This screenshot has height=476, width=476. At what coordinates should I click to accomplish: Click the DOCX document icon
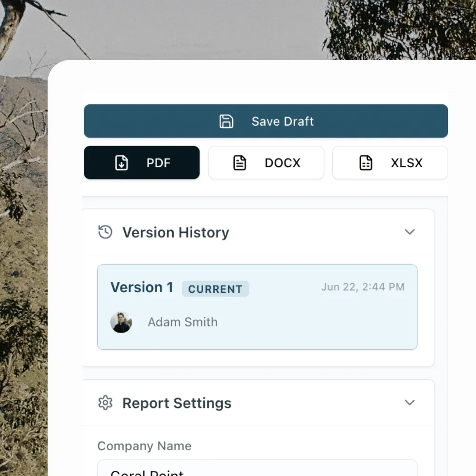[239, 163]
